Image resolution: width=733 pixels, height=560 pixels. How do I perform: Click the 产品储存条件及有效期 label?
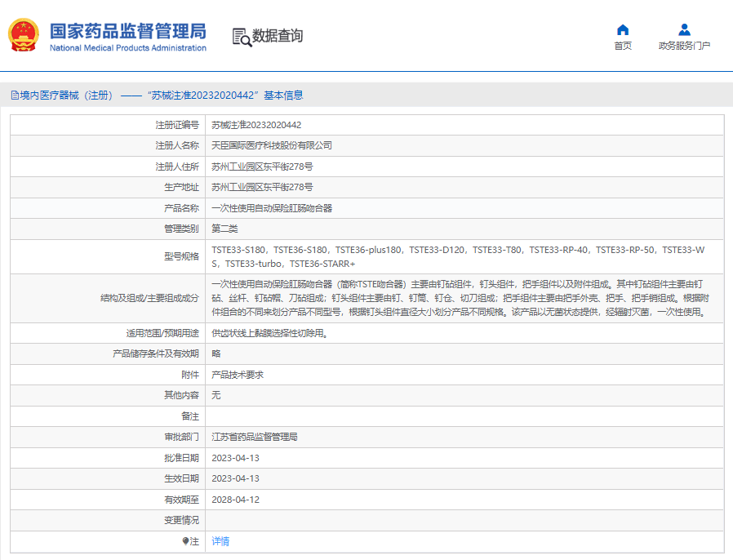(156, 353)
